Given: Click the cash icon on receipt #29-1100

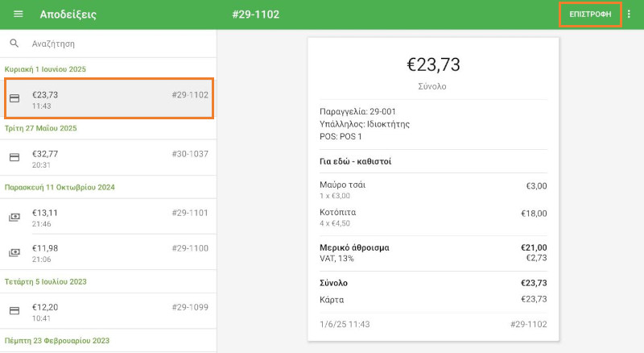Looking at the screenshot, I should [14, 252].
